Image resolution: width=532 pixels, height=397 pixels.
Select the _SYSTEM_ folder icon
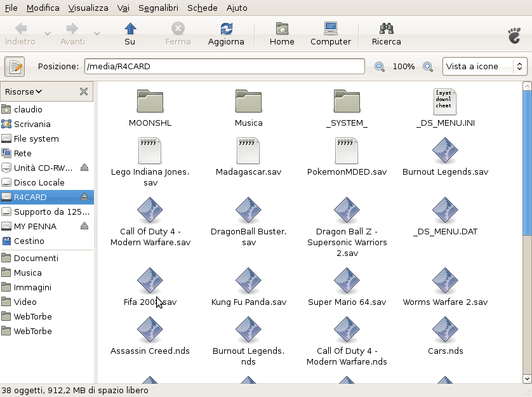click(x=347, y=101)
